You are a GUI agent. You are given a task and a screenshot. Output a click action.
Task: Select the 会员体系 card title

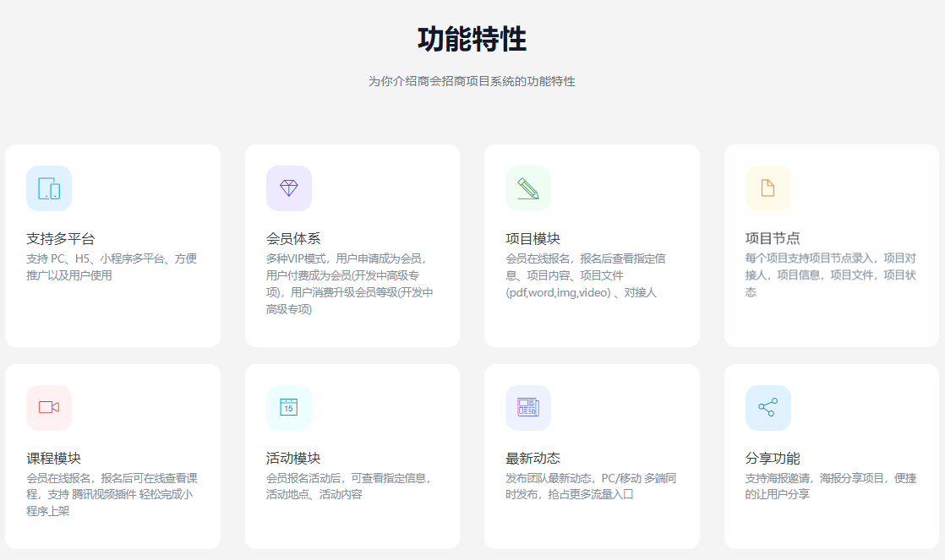(293, 239)
